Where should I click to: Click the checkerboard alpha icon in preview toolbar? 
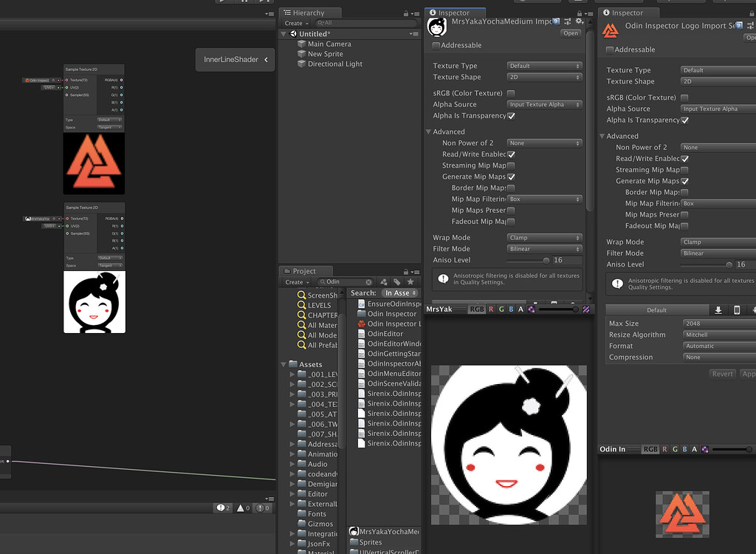click(x=530, y=308)
